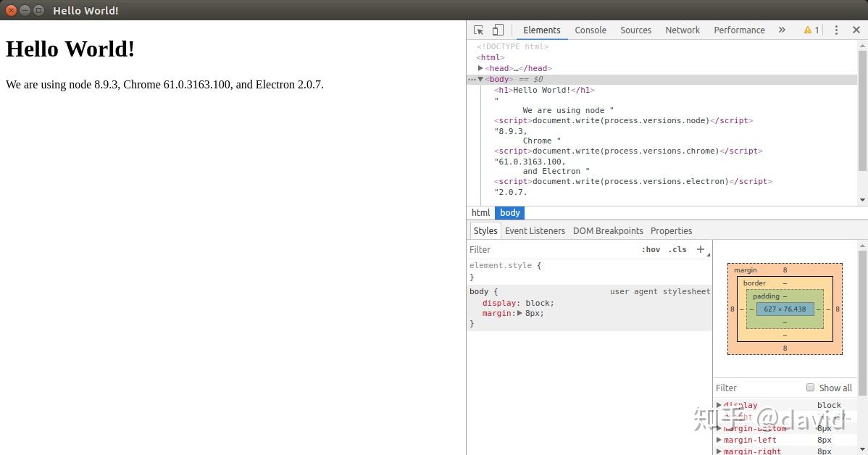Close the DevTools panel
Screen dimensions: 868x455
click(x=856, y=30)
